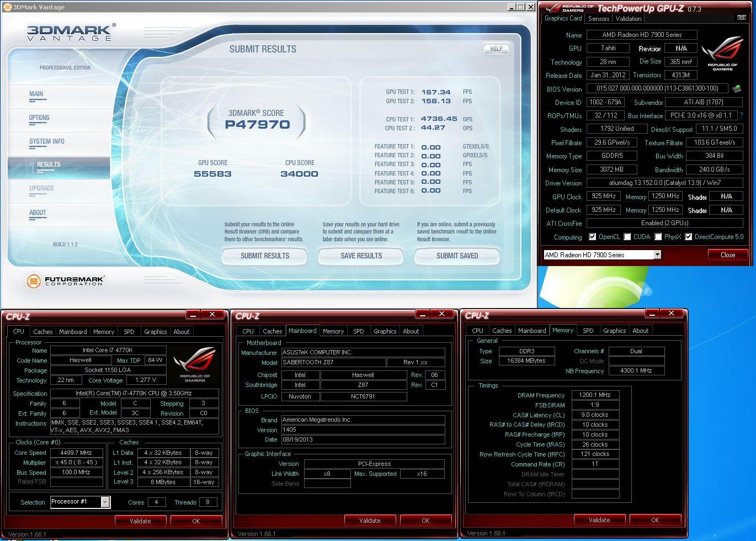756x541 pixels.
Task: Open Help in 3DMark Vantage
Action: tap(496, 49)
